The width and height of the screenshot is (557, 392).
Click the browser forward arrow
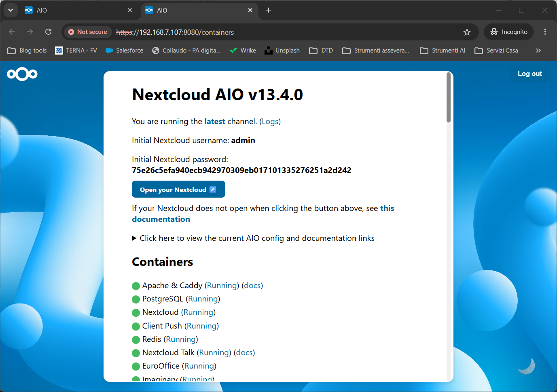[x=30, y=32]
